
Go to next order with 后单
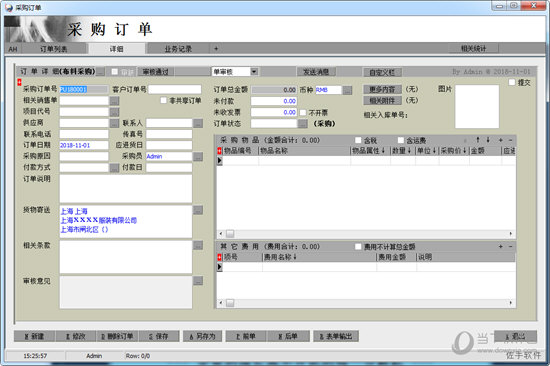[x=288, y=336]
